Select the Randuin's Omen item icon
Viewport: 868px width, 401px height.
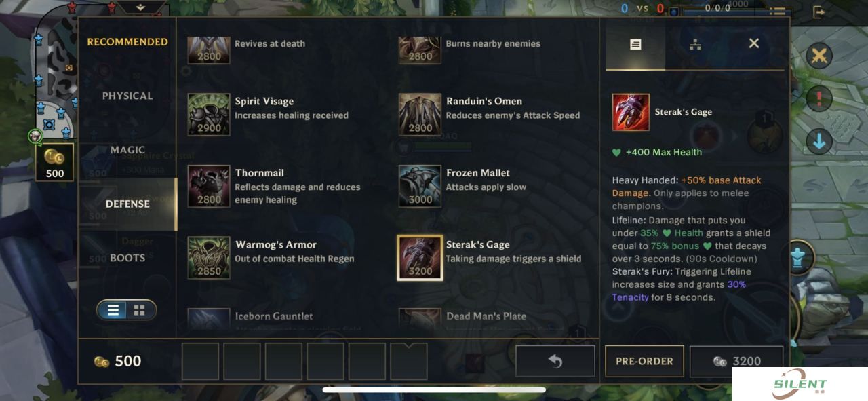(420, 115)
